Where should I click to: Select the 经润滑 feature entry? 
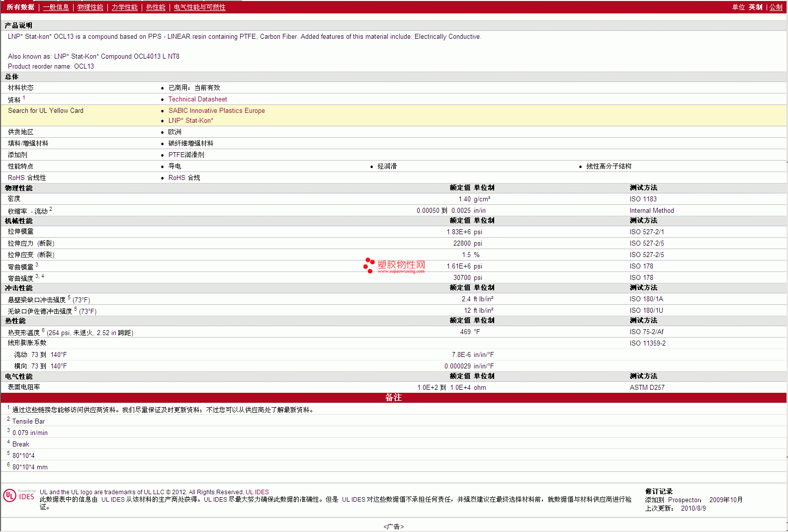[x=387, y=166]
